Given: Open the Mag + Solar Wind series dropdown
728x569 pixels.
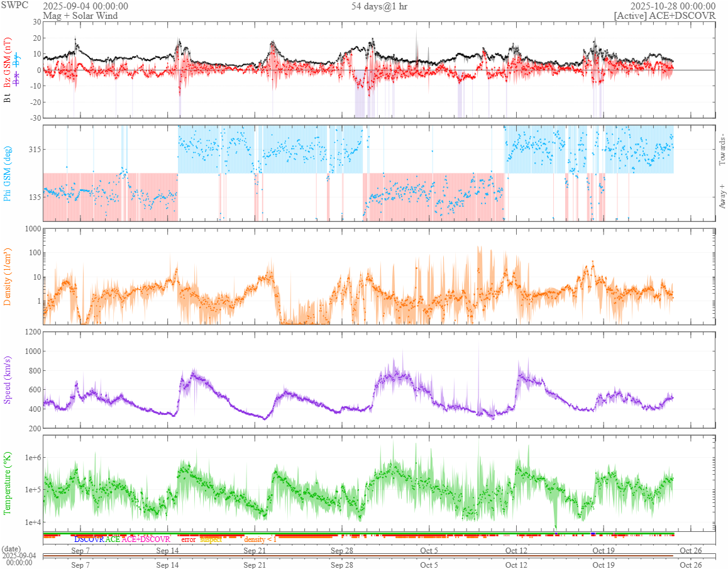Looking at the screenshot, I should tap(80, 15).
